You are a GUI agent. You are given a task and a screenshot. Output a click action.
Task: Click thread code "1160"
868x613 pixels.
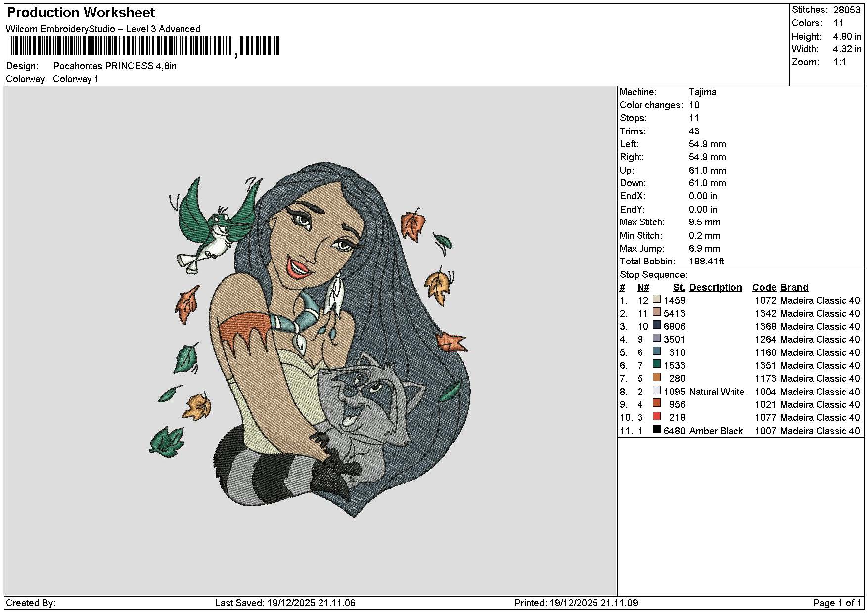pos(766,353)
